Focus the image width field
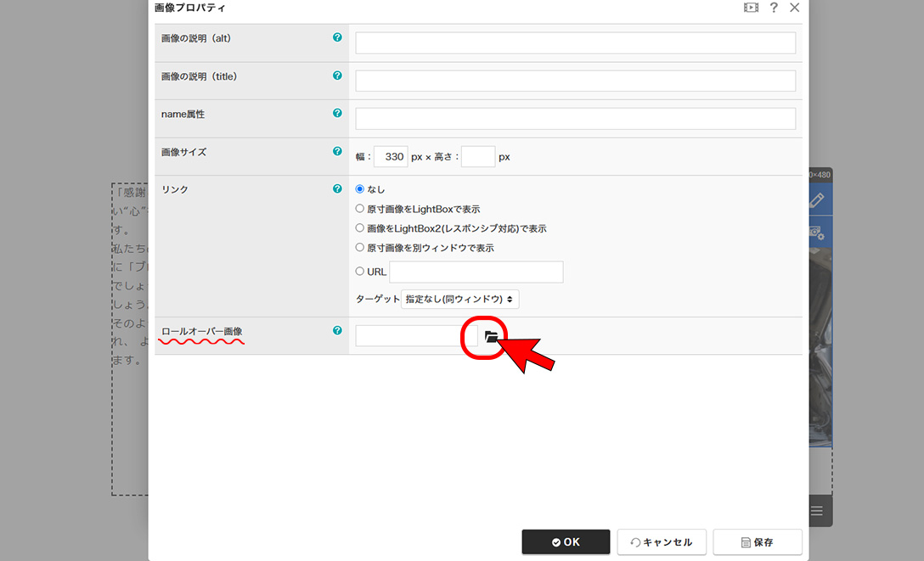 [x=392, y=157]
